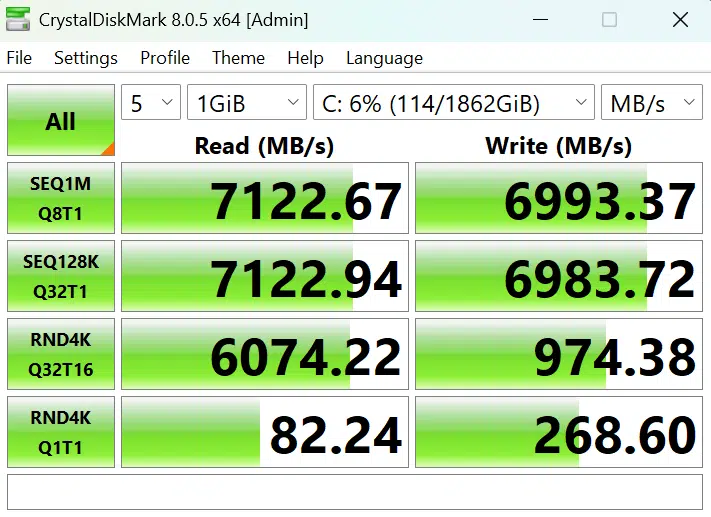The width and height of the screenshot is (711, 517).
Task: Click the RND4K Q32T16 write result 974.38
Action: (x=559, y=354)
